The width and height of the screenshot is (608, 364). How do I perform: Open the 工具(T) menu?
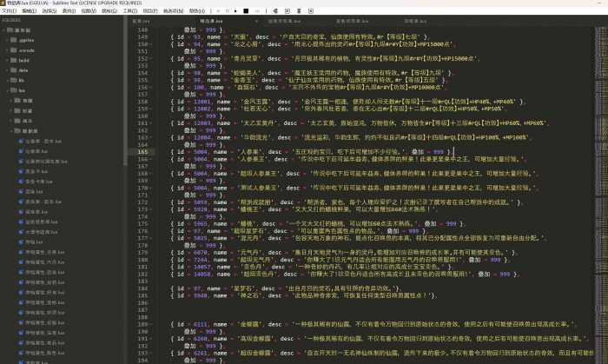click(130, 11)
